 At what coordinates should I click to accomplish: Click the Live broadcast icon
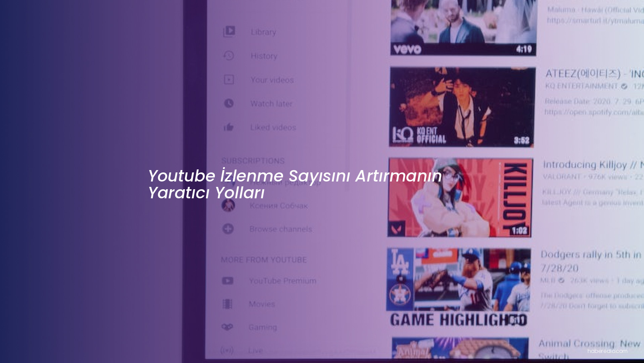point(227,351)
